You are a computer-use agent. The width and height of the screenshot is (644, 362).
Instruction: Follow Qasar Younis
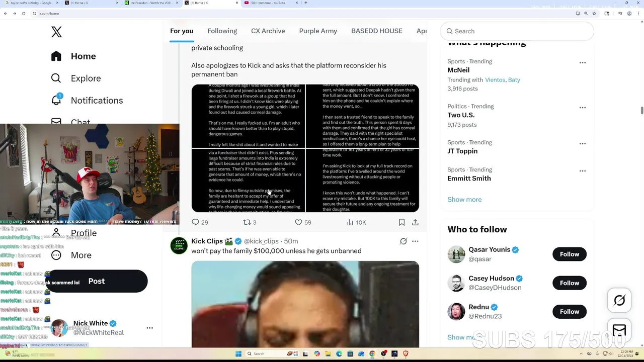(570, 254)
